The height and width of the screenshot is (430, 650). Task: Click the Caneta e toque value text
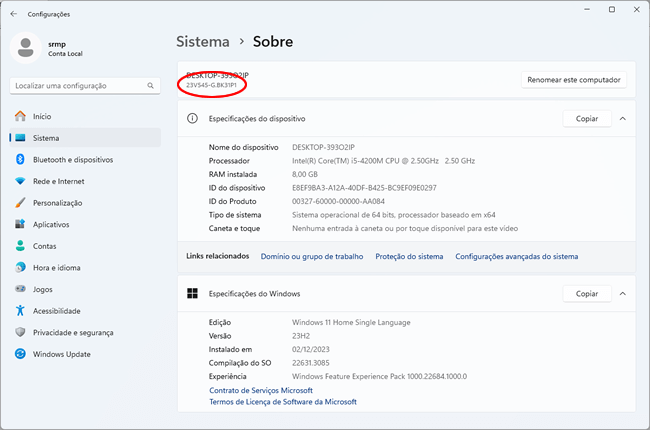[405, 228]
